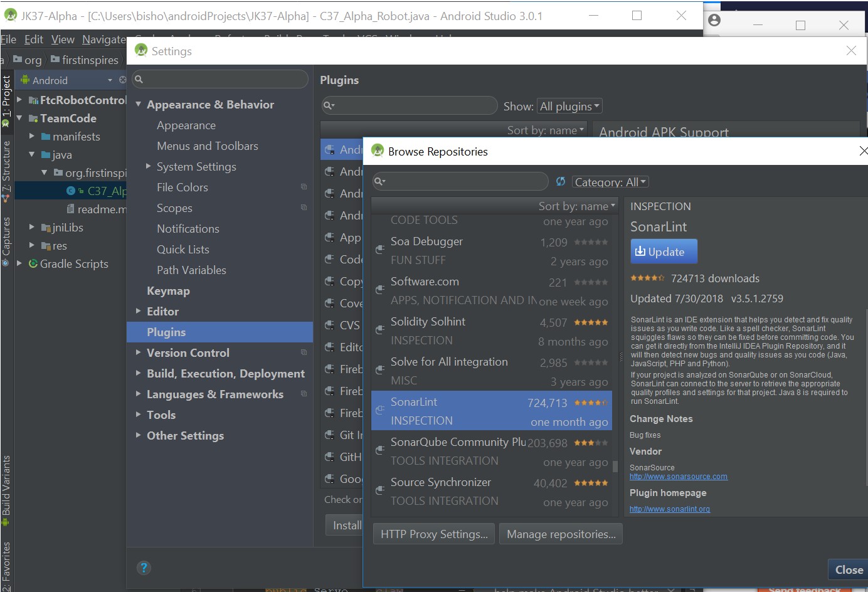This screenshot has height=592, width=868.
Task: Click the SonarLint star rating in details
Action: 647,278
